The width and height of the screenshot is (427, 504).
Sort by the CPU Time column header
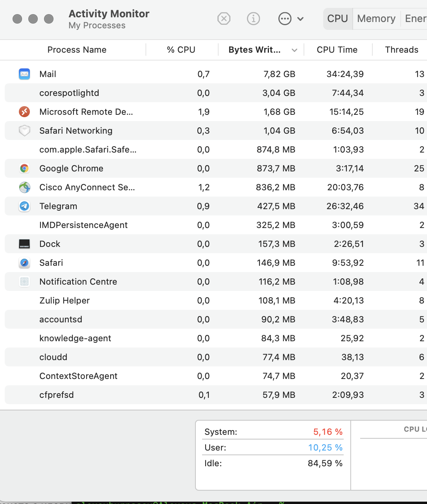coord(337,50)
